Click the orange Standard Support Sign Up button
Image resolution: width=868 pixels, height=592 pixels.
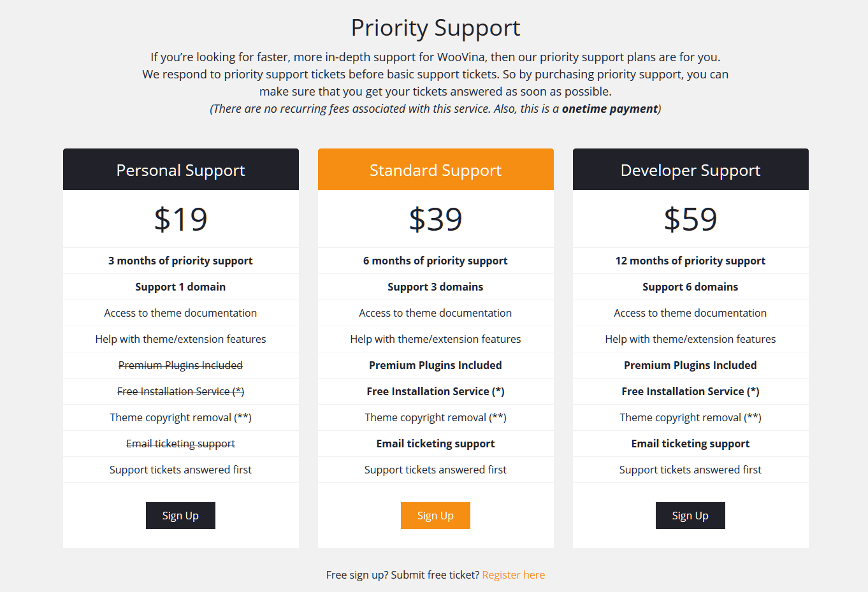[435, 516]
